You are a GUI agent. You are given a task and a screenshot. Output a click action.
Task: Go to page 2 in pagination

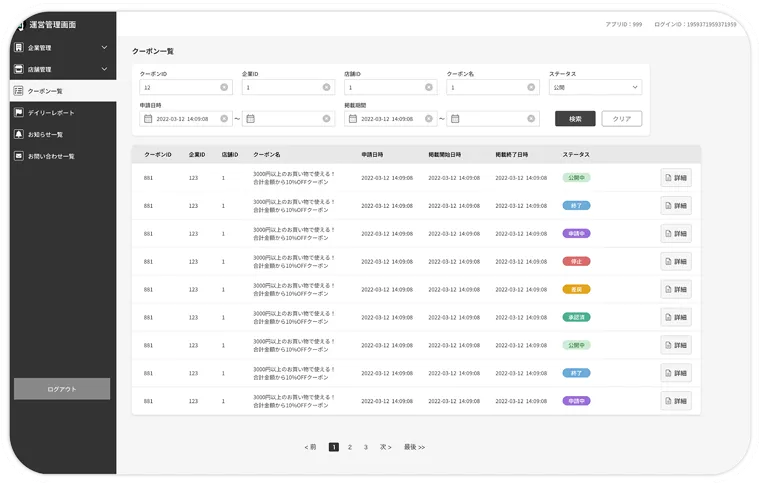pyautogui.click(x=349, y=447)
